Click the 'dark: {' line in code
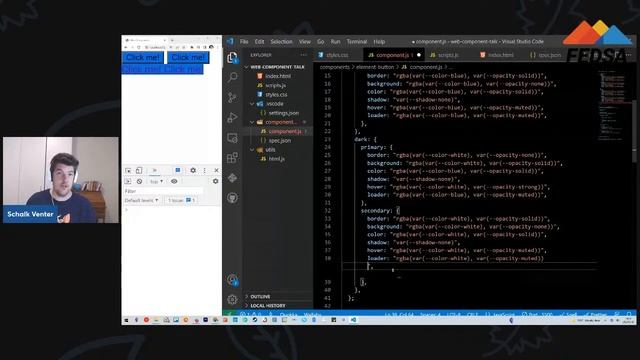640x360 pixels. pos(365,139)
